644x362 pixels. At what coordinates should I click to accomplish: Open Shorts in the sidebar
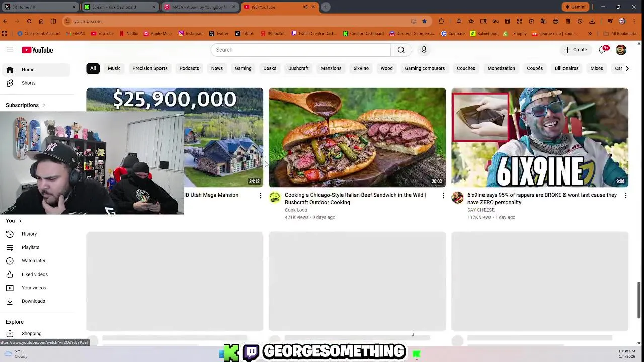tap(35, 83)
